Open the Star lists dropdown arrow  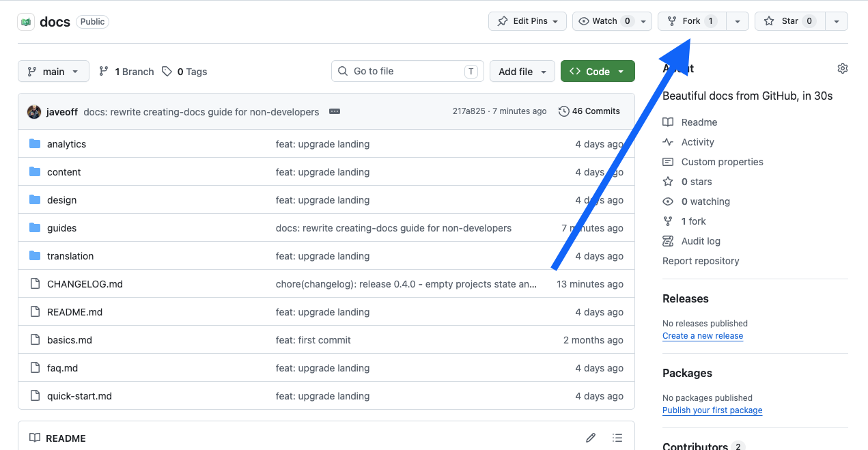837,21
